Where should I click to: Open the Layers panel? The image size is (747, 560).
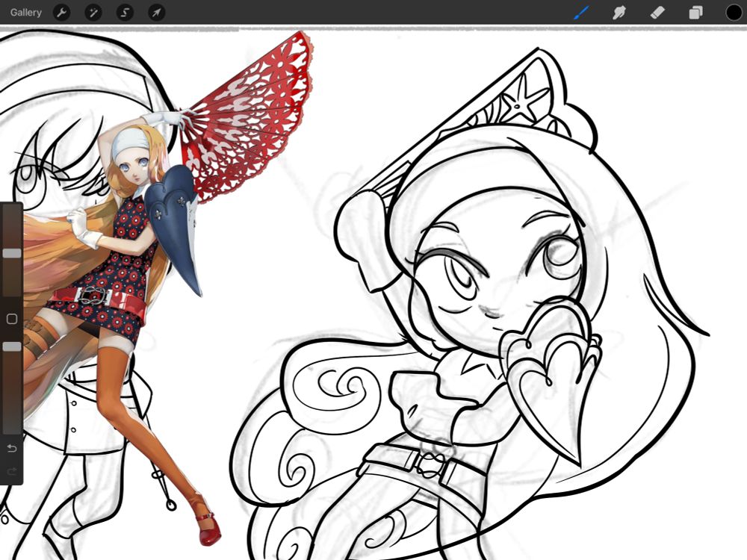click(x=695, y=13)
